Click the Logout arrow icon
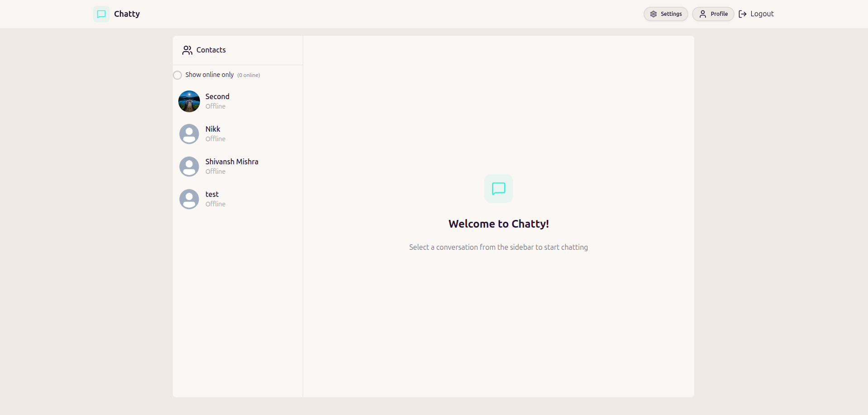 pyautogui.click(x=743, y=14)
